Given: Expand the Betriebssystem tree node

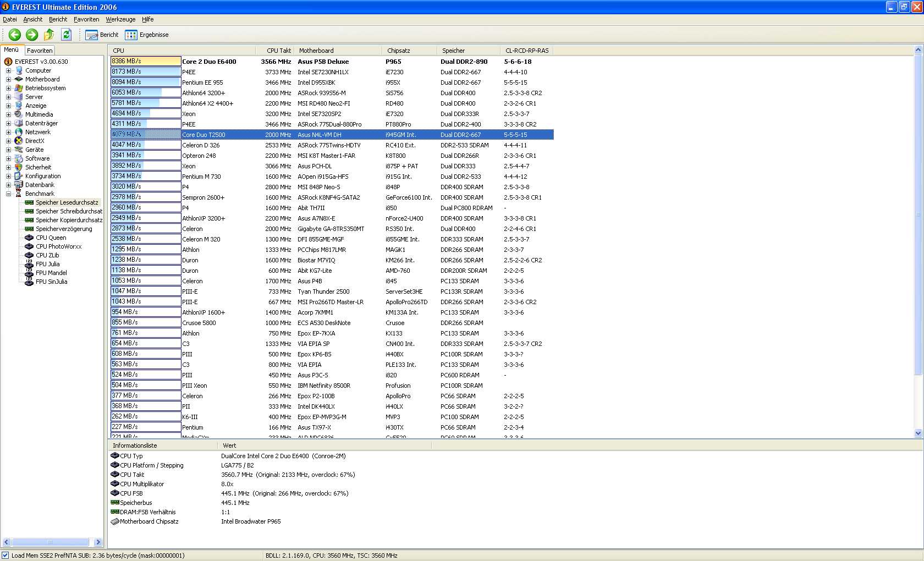Looking at the screenshot, I should click(x=8, y=88).
